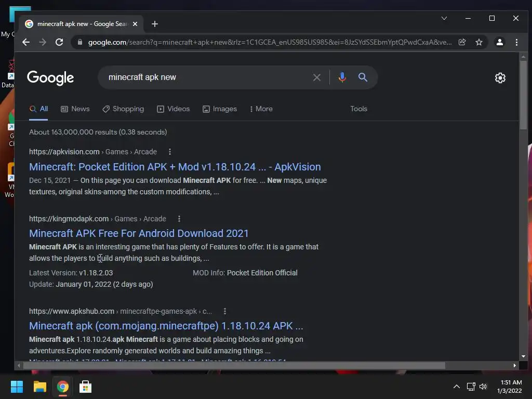Click the browser forward arrow

[43, 42]
